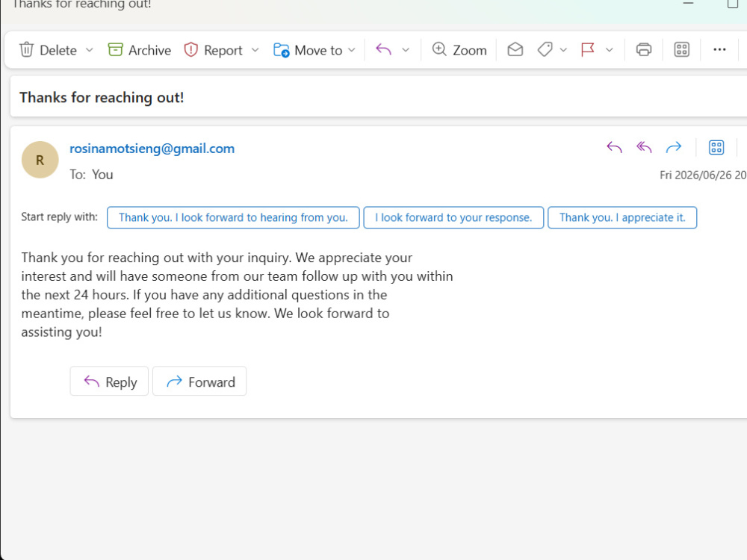
Task: Open the Categorize tag dropdown arrow
Action: coord(563,50)
